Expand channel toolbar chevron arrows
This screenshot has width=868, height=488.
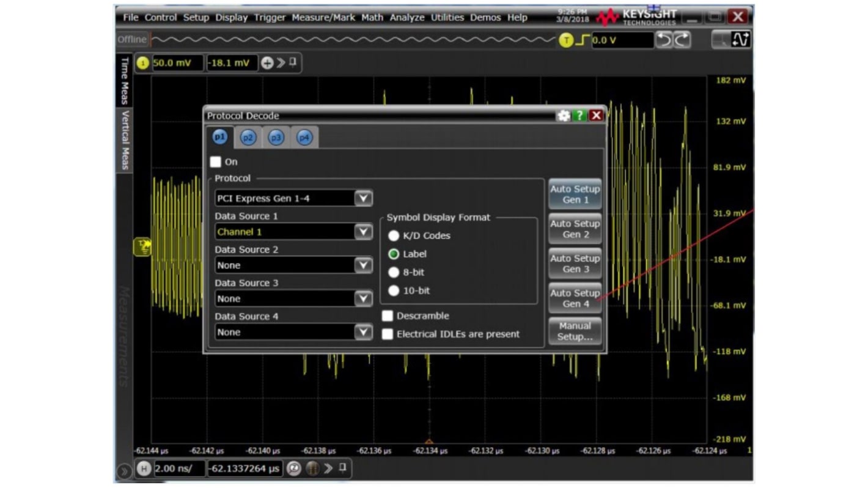click(281, 63)
